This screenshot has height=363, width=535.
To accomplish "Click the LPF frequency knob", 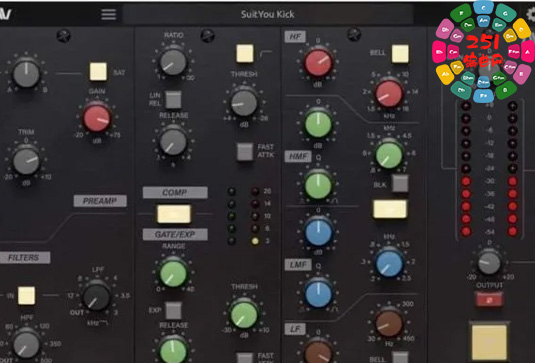I will pyautogui.click(x=97, y=296).
